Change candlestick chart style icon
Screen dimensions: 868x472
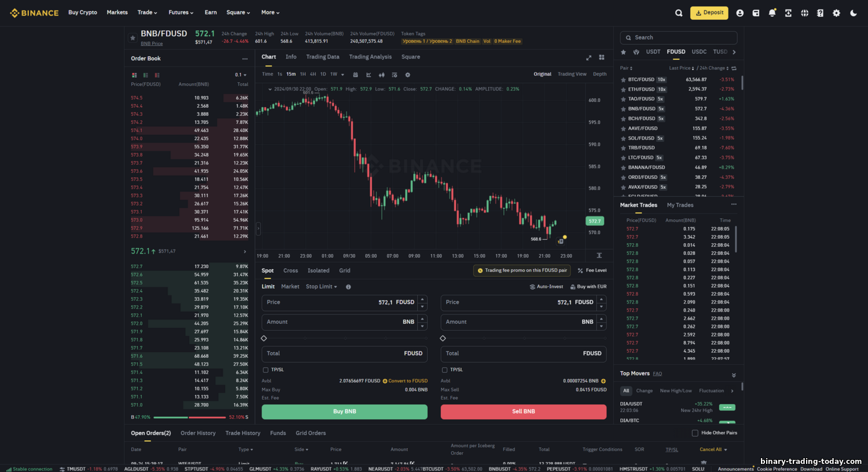point(381,75)
